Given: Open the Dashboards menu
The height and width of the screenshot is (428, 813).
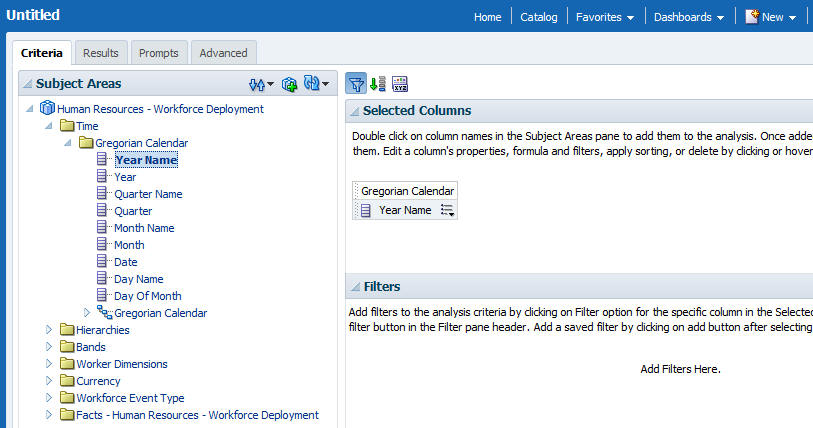Looking at the screenshot, I should tap(689, 17).
